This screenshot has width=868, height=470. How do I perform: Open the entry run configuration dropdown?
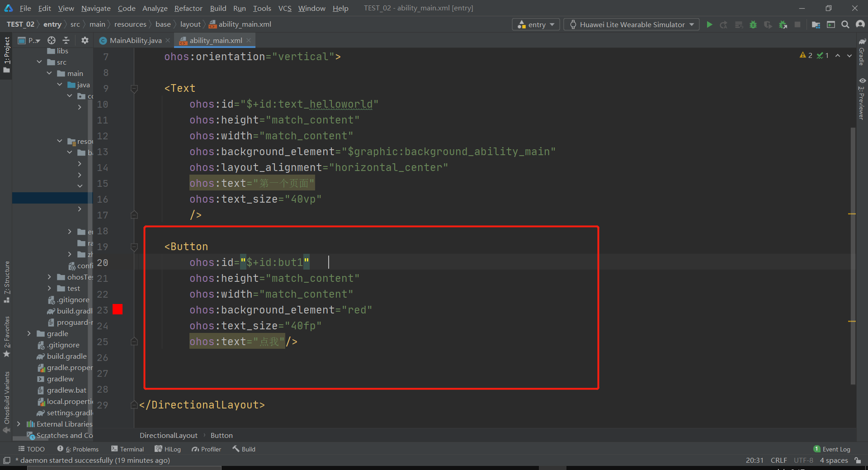tap(536, 24)
